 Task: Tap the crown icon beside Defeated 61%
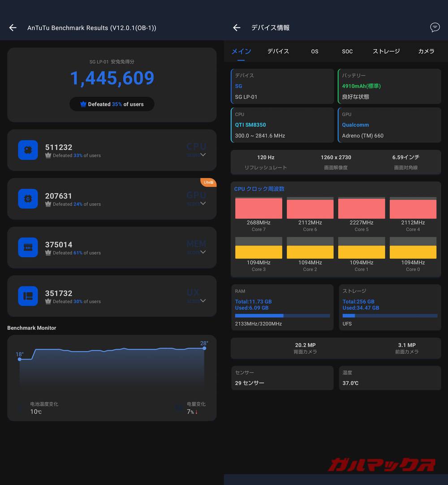click(48, 253)
